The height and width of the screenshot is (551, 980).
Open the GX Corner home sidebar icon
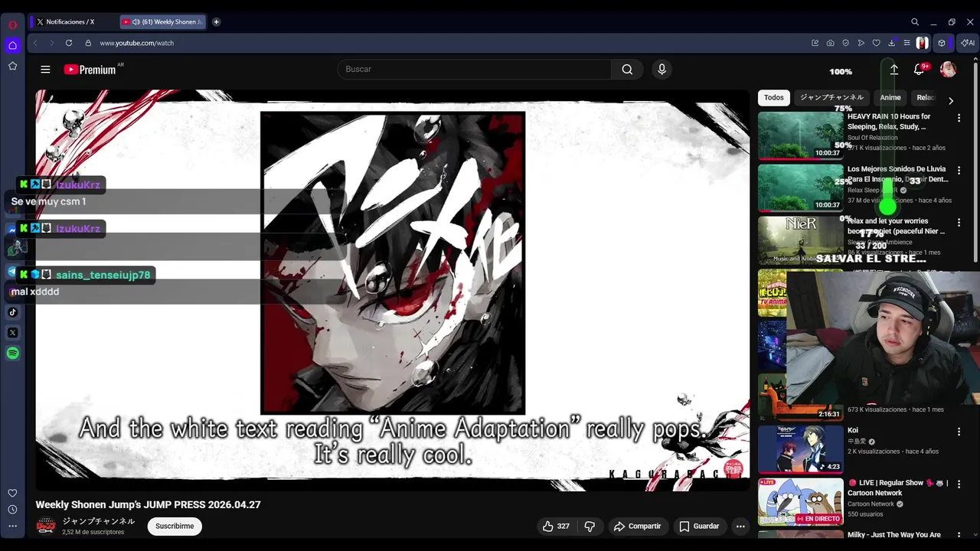[x=12, y=45]
